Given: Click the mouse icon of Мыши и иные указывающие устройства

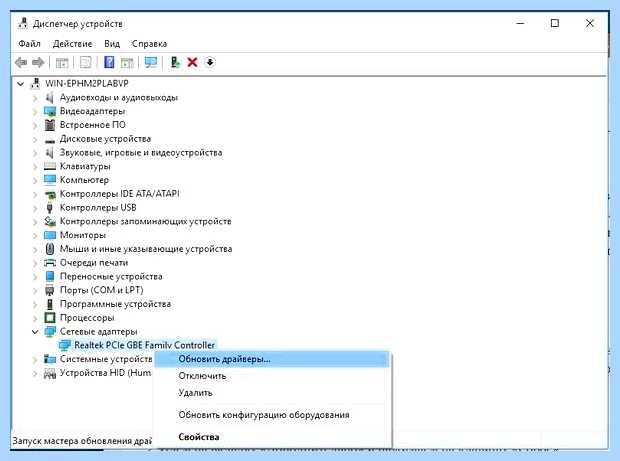Looking at the screenshot, I should (50, 249).
